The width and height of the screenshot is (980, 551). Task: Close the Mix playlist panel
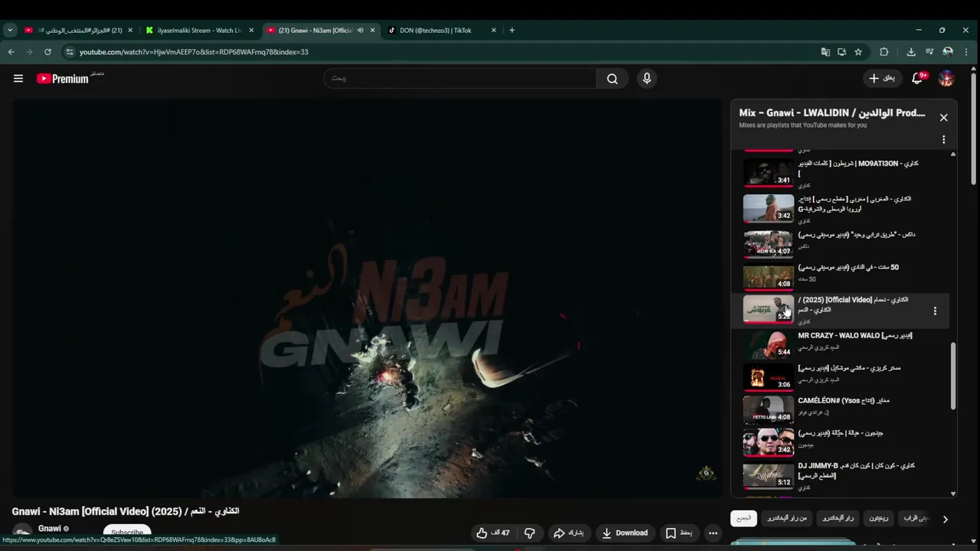click(x=943, y=118)
